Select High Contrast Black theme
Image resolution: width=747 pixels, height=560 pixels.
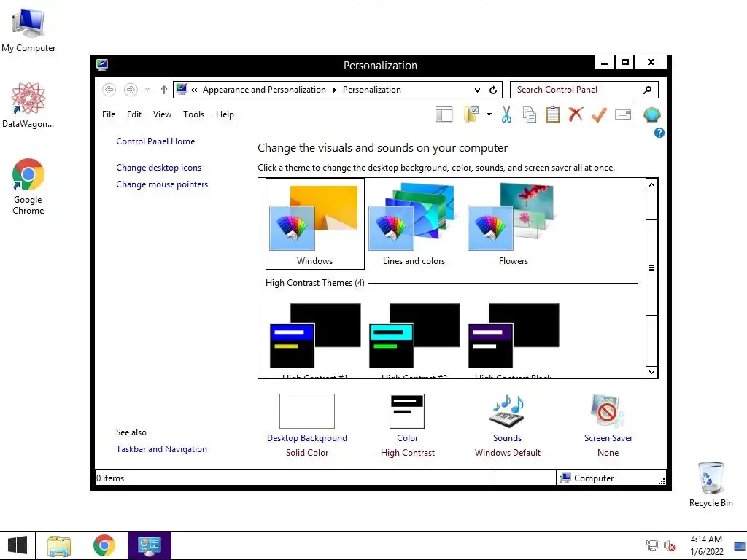pos(513,341)
